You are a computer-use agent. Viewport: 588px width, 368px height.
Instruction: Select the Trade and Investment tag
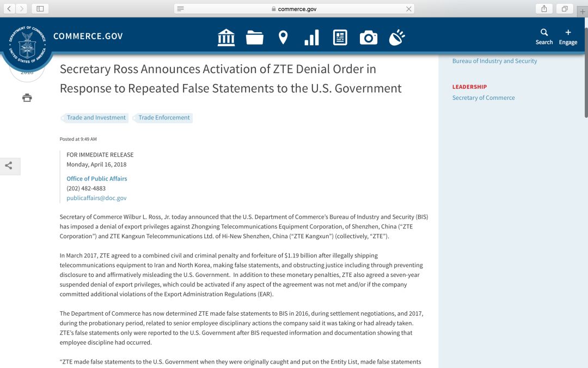[x=96, y=118]
